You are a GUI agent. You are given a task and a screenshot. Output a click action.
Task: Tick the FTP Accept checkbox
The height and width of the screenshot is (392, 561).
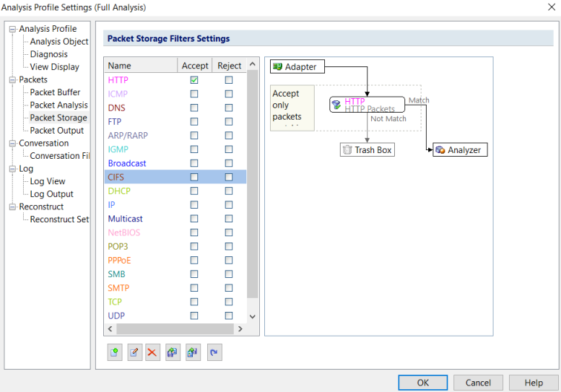[x=194, y=121]
